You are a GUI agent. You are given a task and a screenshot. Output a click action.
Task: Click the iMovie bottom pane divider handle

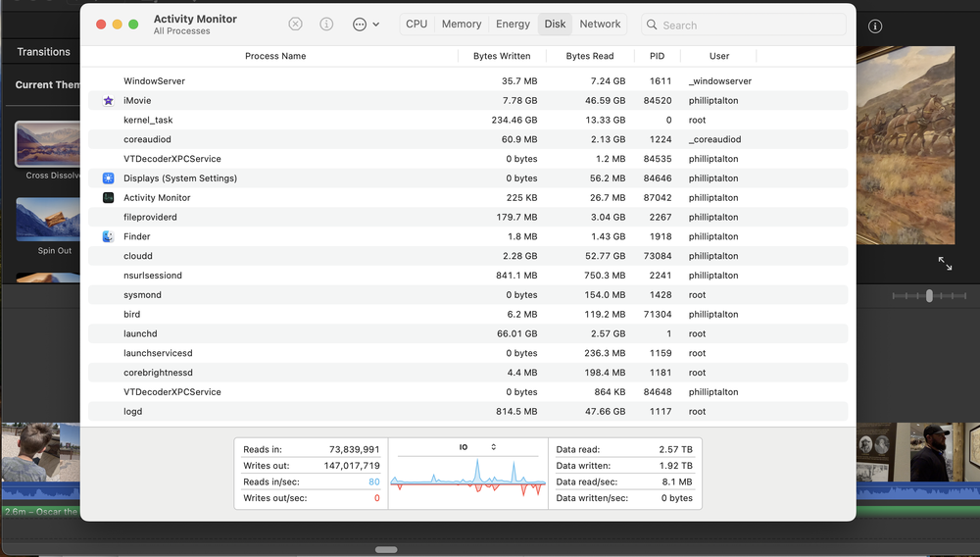[x=386, y=549]
